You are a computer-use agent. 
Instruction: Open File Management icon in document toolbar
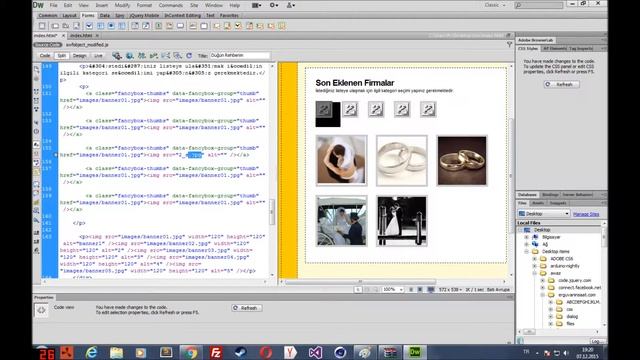142,56
